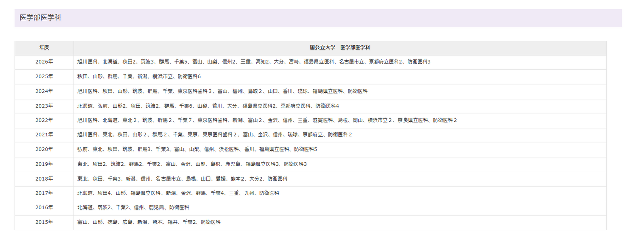Click the 2015年 year cell
This screenshot has width=644, height=240.
[x=44, y=222]
